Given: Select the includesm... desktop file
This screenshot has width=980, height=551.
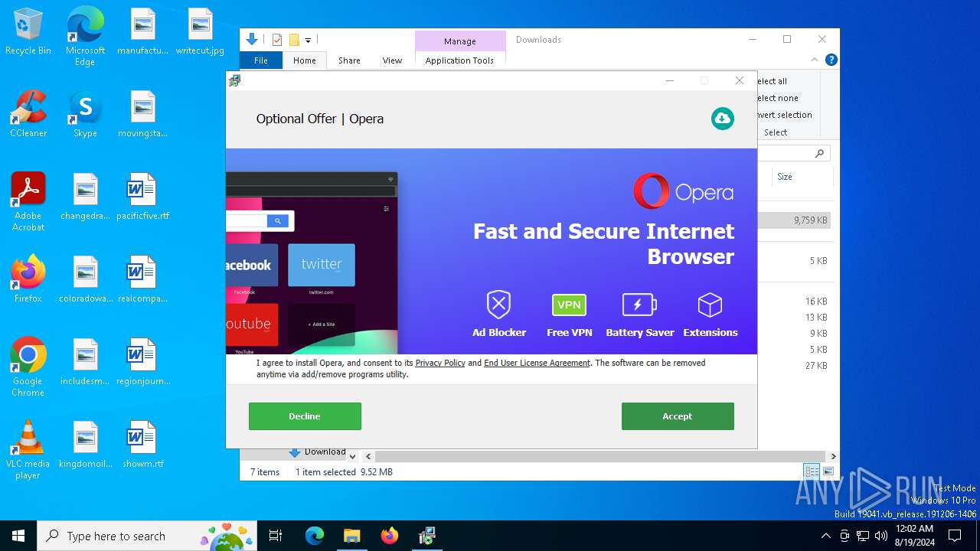Looking at the screenshot, I should click(85, 363).
